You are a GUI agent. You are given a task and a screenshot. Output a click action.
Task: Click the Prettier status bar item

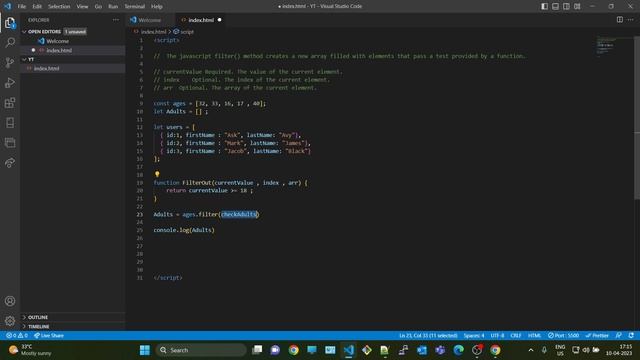coord(597,336)
